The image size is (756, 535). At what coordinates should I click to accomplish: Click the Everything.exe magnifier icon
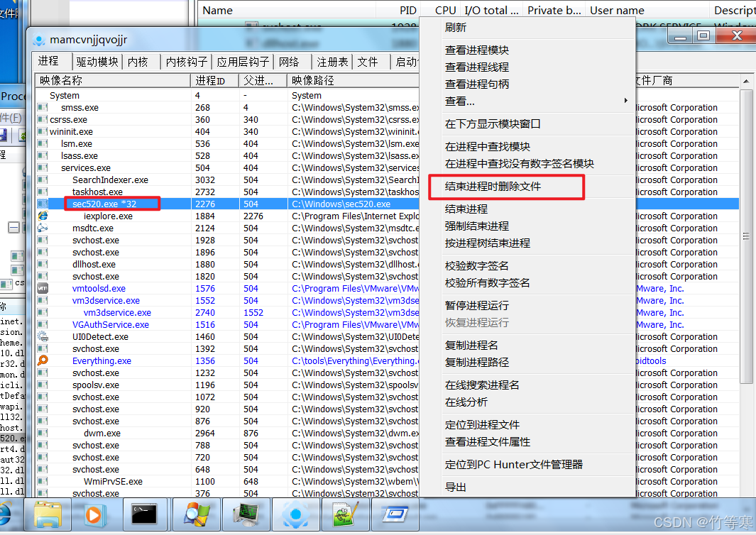(x=43, y=360)
